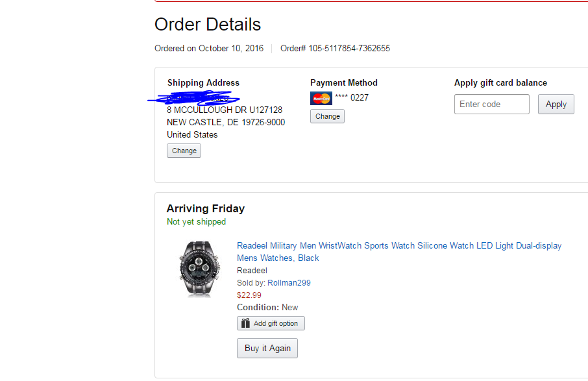Click the Apply gift card balance heading
This screenshot has height=381, width=588.
click(500, 82)
